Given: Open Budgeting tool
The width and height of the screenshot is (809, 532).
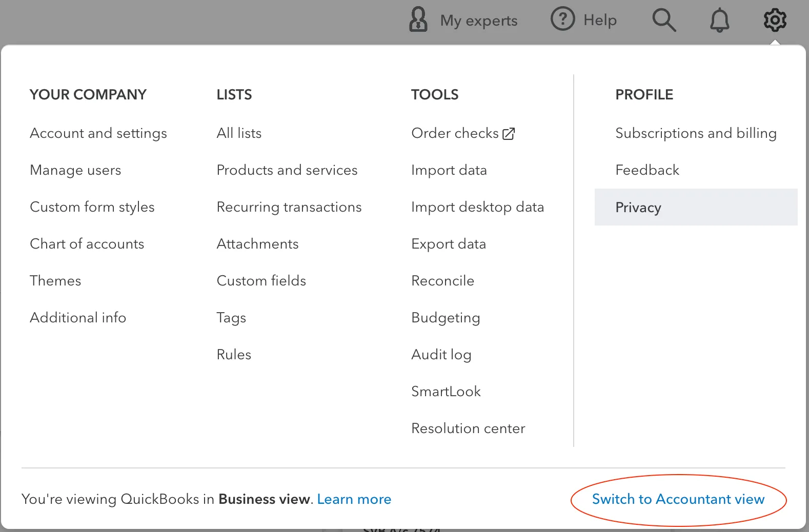Looking at the screenshot, I should point(446,318).
